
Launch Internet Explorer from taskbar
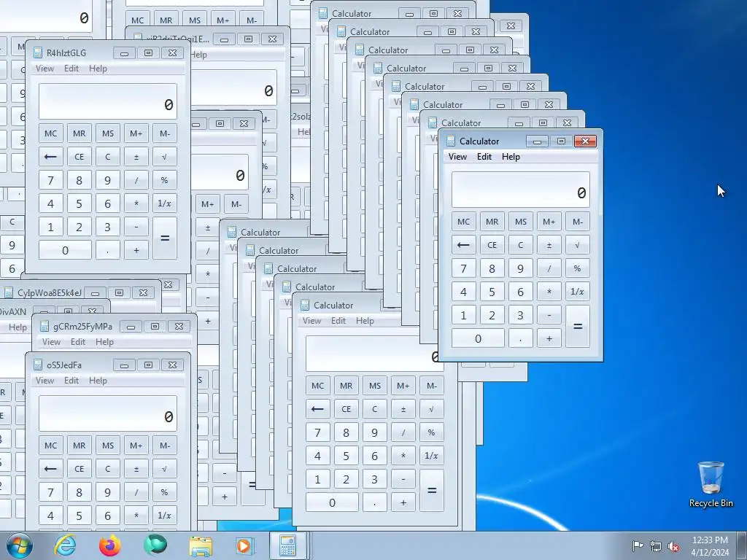click(x=65, y=545)
